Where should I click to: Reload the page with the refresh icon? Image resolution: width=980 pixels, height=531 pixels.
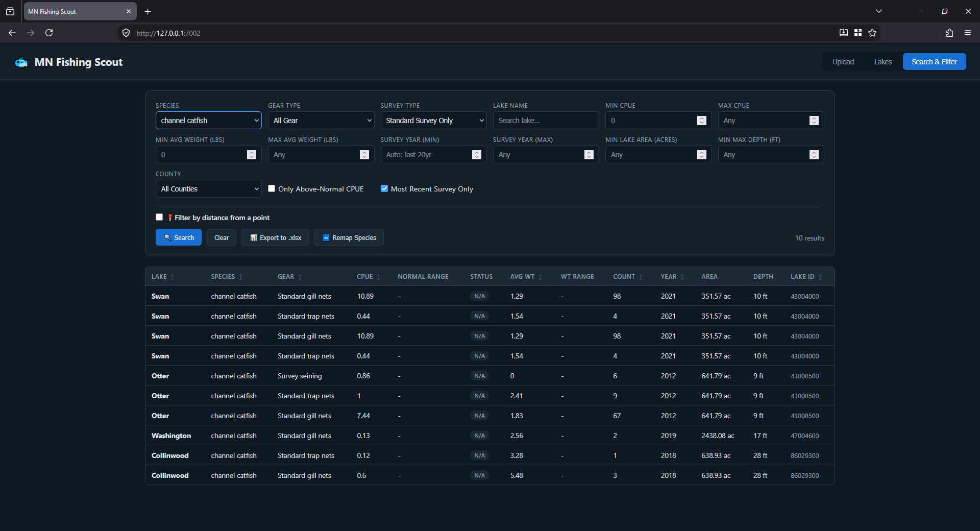(49, 33)
